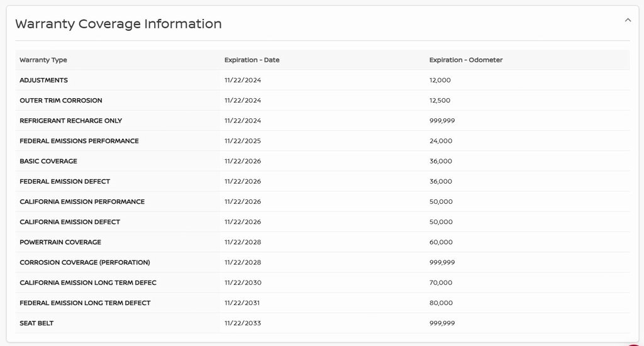Collapse the Warranty Coverage Information section
644x346 pixels.
pos(627,20)
